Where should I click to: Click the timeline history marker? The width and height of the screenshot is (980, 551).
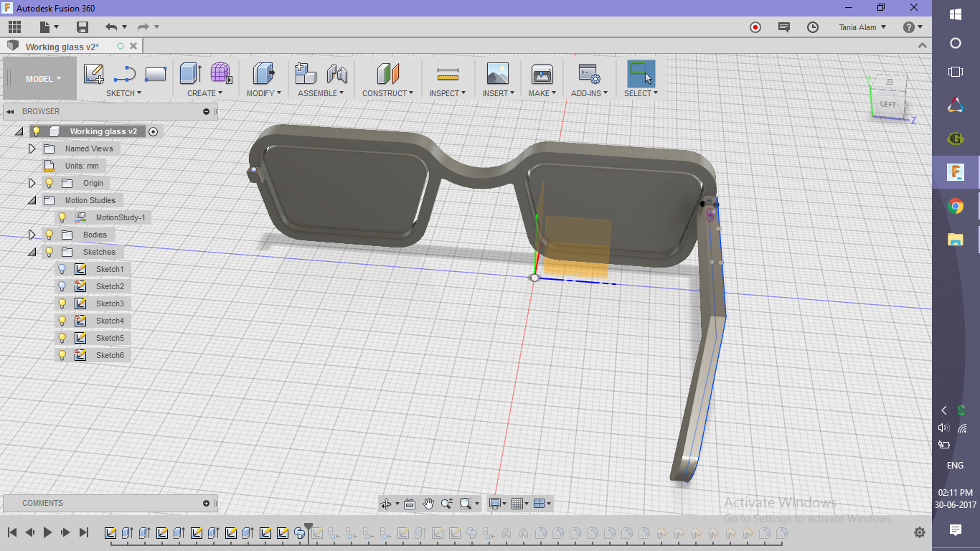(x=308, y=529)
